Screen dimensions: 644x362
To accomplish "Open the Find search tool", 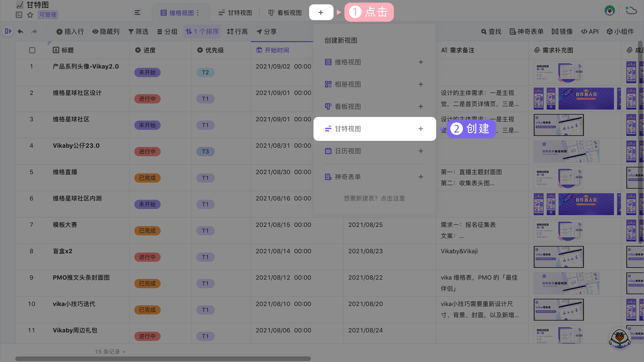I will [x=491, y=31].
